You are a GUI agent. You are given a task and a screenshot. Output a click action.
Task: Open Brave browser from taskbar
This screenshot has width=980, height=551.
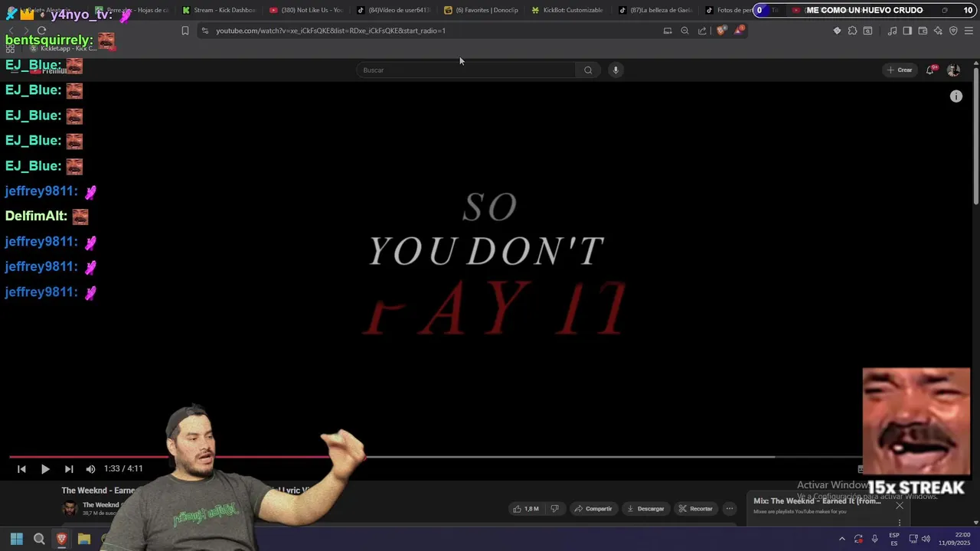coord(62,539)
